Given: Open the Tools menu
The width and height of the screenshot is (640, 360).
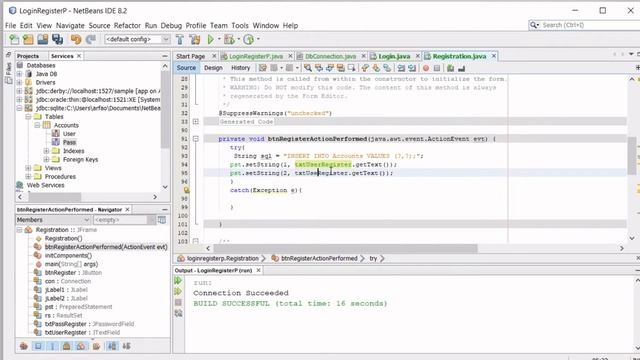Looking at the screenshot, I should [240, 25].
